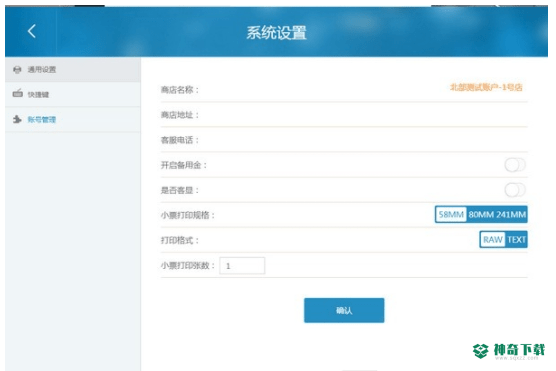Choose TEXT print format
Viewport: 556px width, 371px height.
pyautogui.click(x=516, y=240)
